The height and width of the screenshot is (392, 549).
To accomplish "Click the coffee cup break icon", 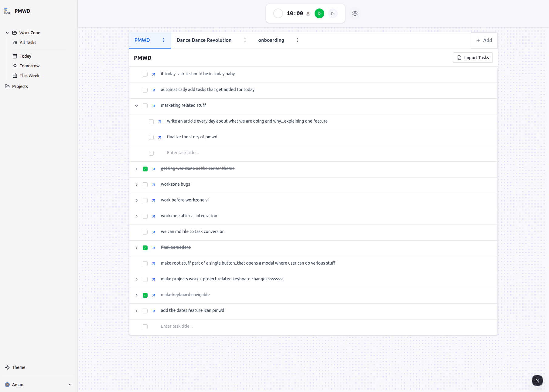I will tap(308, 13).
